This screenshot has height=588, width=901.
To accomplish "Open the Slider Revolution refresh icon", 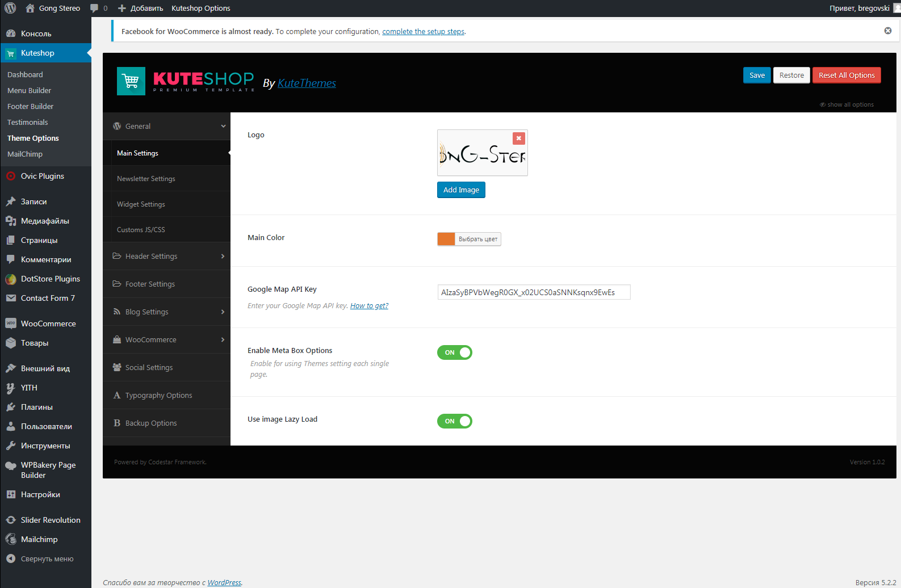I will pos(11,520).
